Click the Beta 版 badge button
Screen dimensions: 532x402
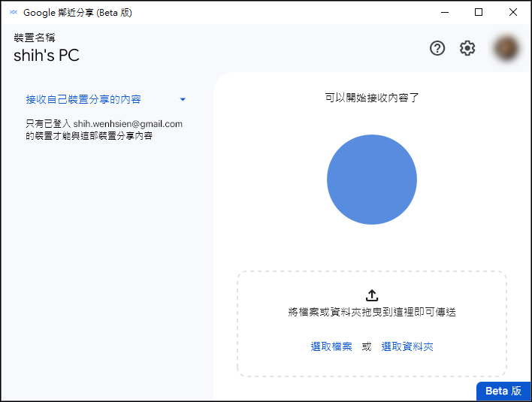[x=503, y=391]
